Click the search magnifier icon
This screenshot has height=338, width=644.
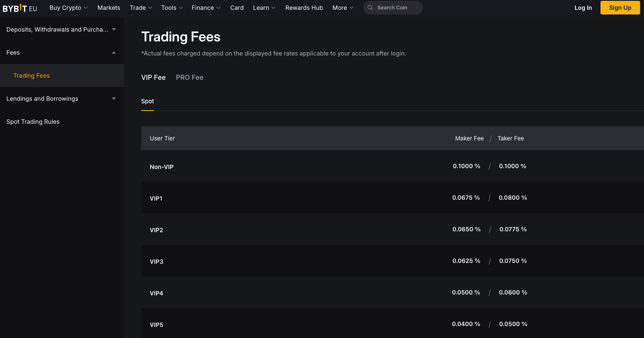[x=370, y=8]
